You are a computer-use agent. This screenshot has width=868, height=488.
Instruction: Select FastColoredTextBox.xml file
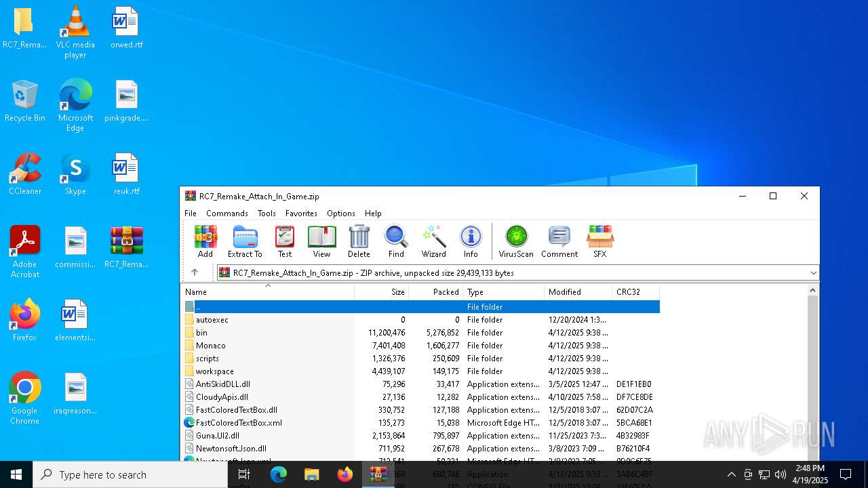pos(420,423)
